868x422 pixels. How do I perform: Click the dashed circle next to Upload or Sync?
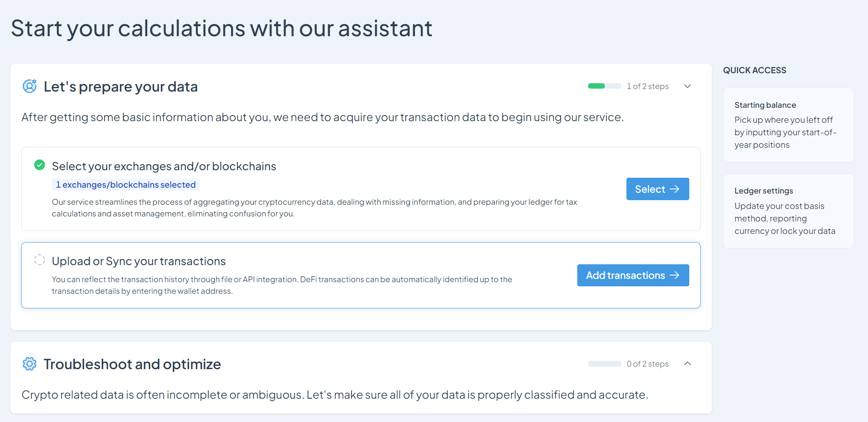(40, 260)
